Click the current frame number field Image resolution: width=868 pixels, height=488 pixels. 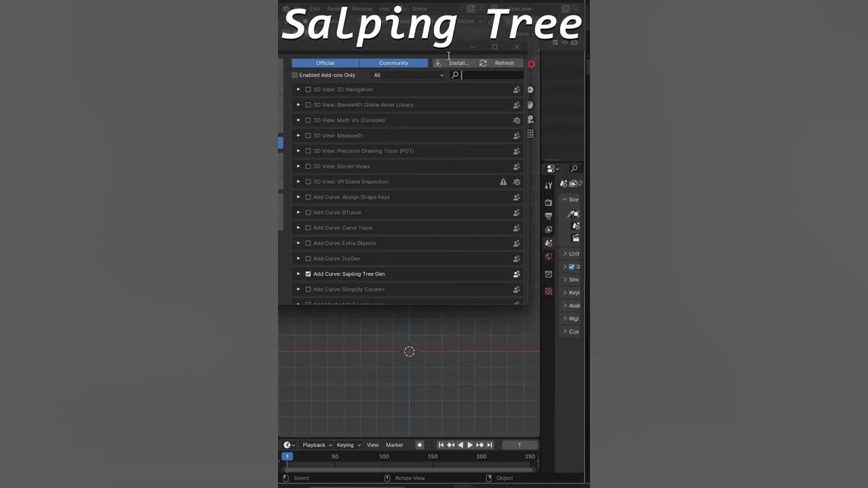(519, 445)
